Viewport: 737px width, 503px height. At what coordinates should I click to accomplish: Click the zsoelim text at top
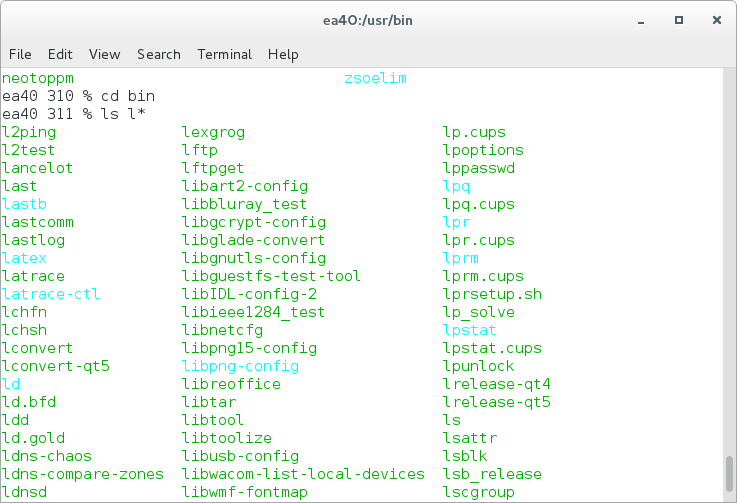[375, 78]
